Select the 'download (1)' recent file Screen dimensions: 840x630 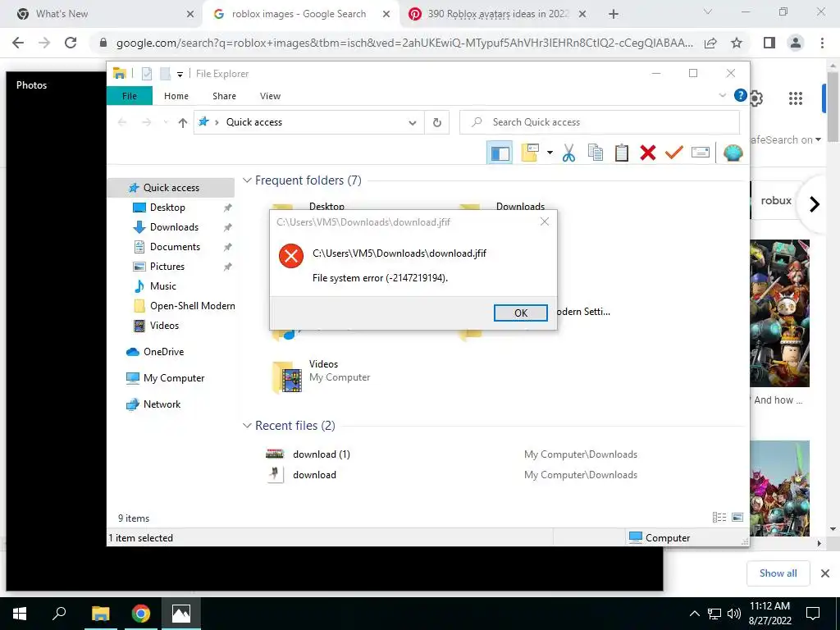pyautogui.click(x=321, y=454)
